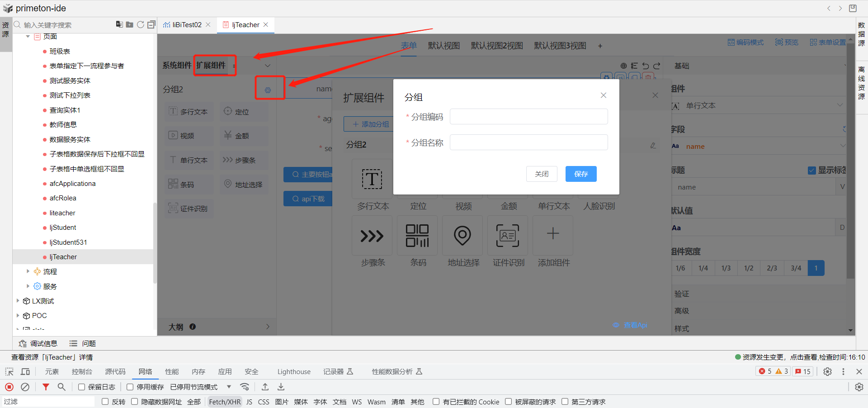Toggle the 停用缓存 checkbox
The image size is (868, 408).
(131, 387)
